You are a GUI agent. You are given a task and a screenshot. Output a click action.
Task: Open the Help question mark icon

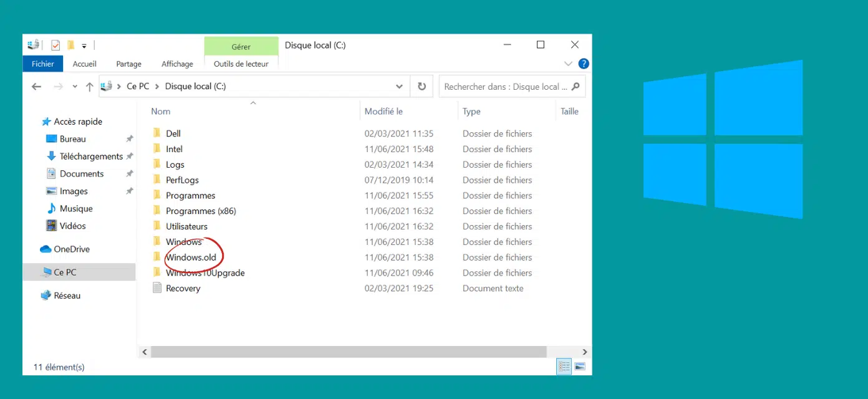pos(583,64)
